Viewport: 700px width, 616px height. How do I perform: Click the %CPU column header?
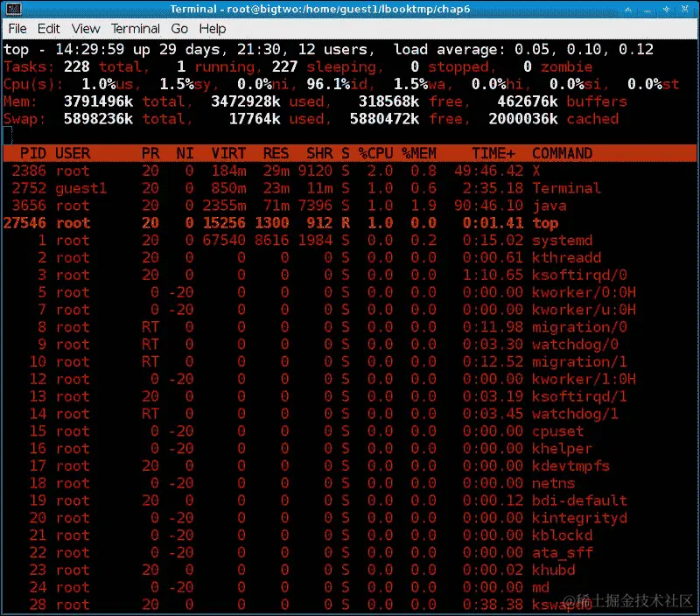coord(376,153)
